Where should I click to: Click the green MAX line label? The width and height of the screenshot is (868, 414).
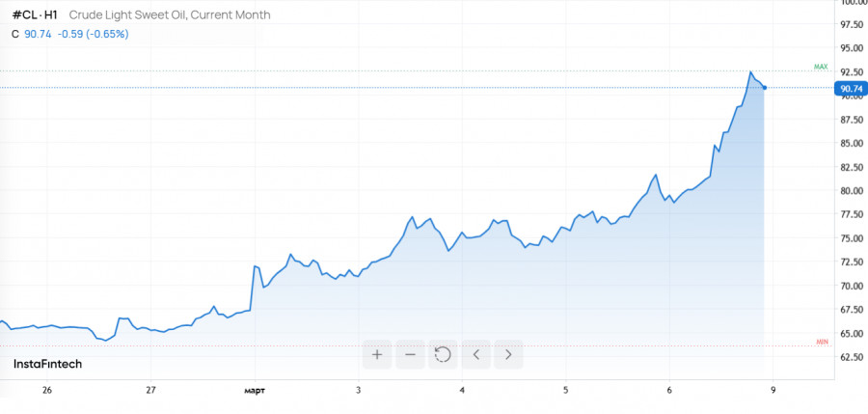(x=821, y=67)
